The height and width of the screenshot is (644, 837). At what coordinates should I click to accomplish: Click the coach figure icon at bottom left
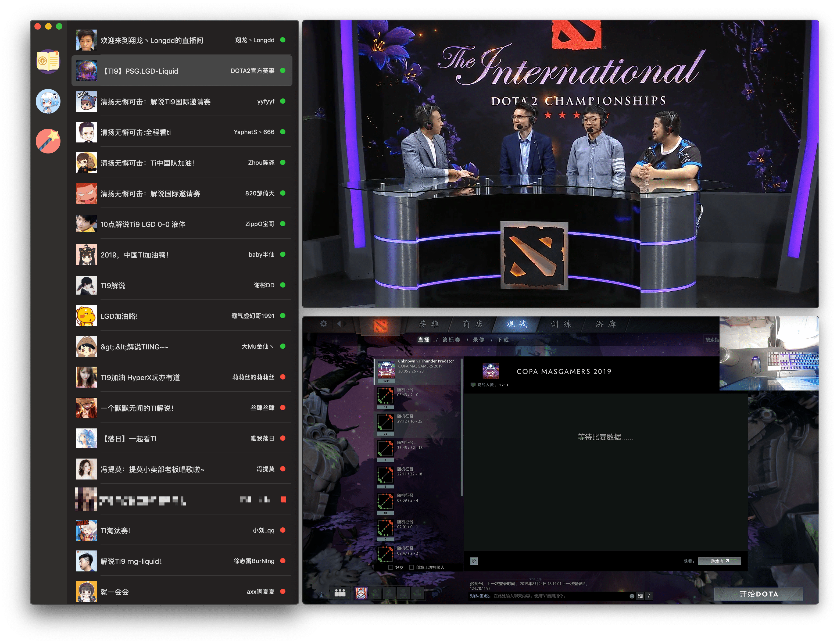pos(321,595)
